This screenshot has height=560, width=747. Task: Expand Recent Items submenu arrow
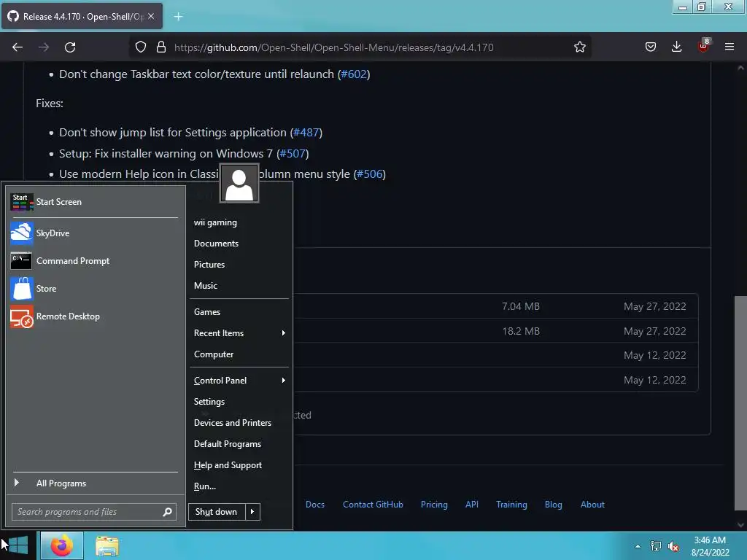(x=284, y=332)
